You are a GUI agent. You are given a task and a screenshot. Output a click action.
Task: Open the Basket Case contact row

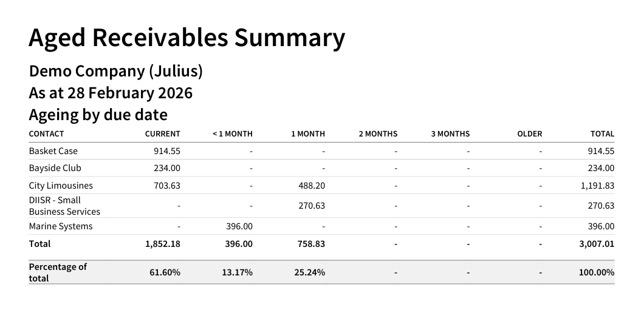[x=53, y=151]
